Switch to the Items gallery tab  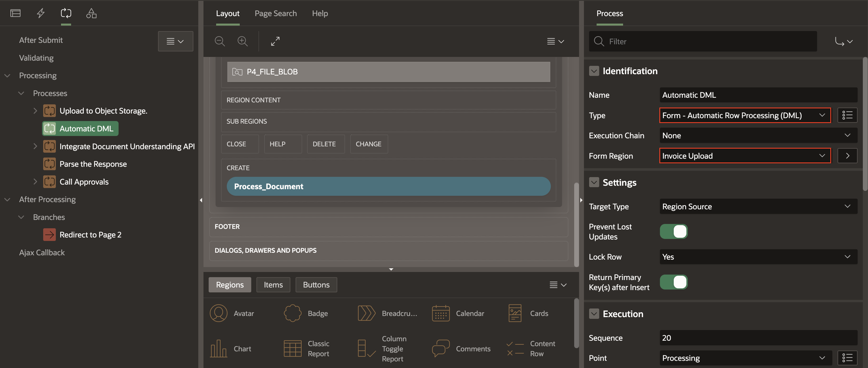pyautogui.click(x=273, y=285)
